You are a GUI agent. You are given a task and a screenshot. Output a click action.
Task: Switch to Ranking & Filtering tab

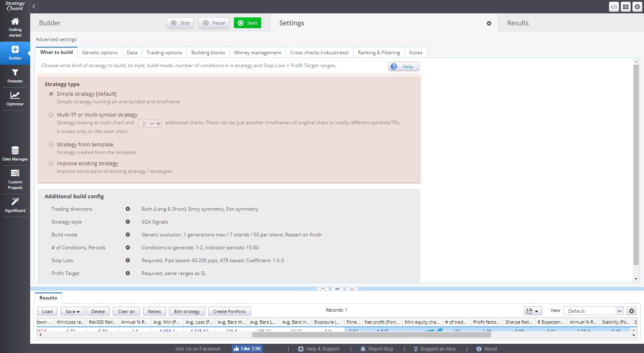pyautogui.click(x=379, y=53)
